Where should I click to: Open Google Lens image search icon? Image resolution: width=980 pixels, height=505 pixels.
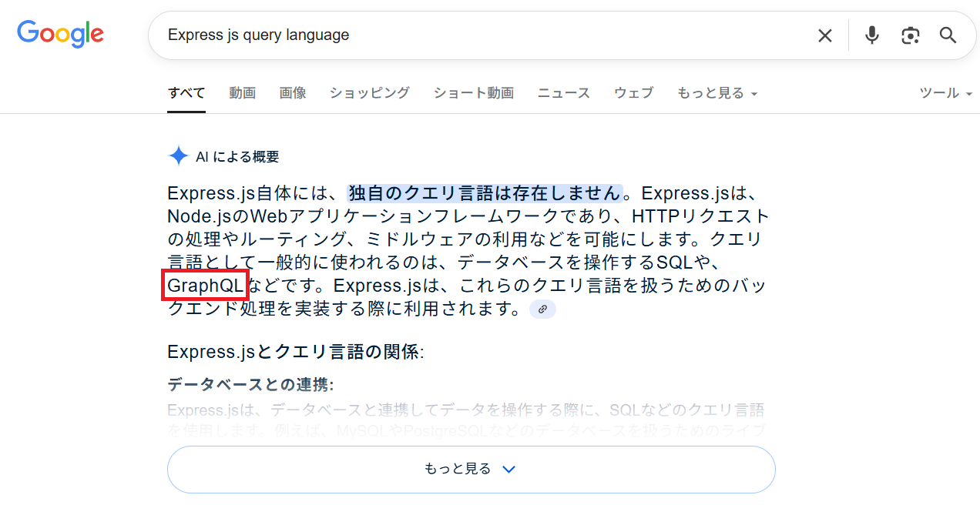[910, 35]
